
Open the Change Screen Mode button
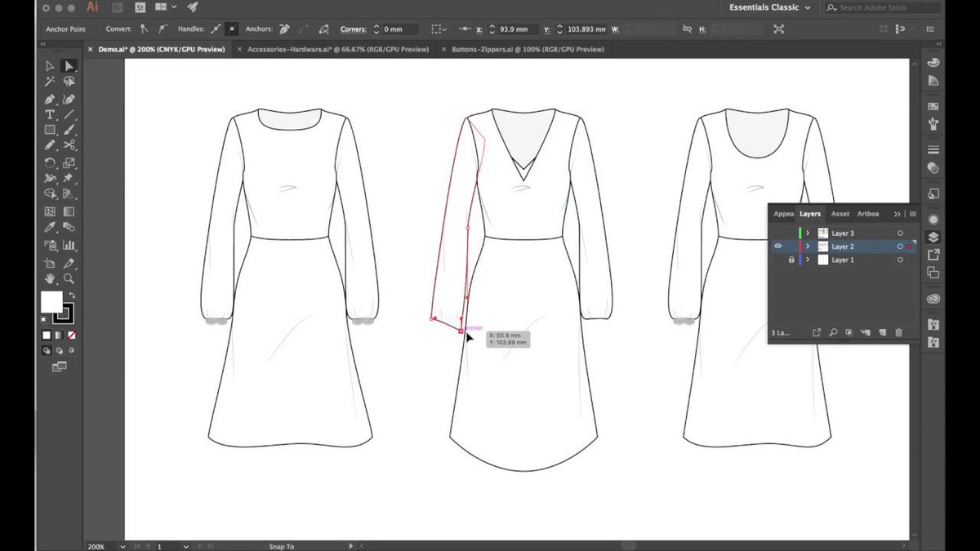pyautogui.click(x=60, y=367)
